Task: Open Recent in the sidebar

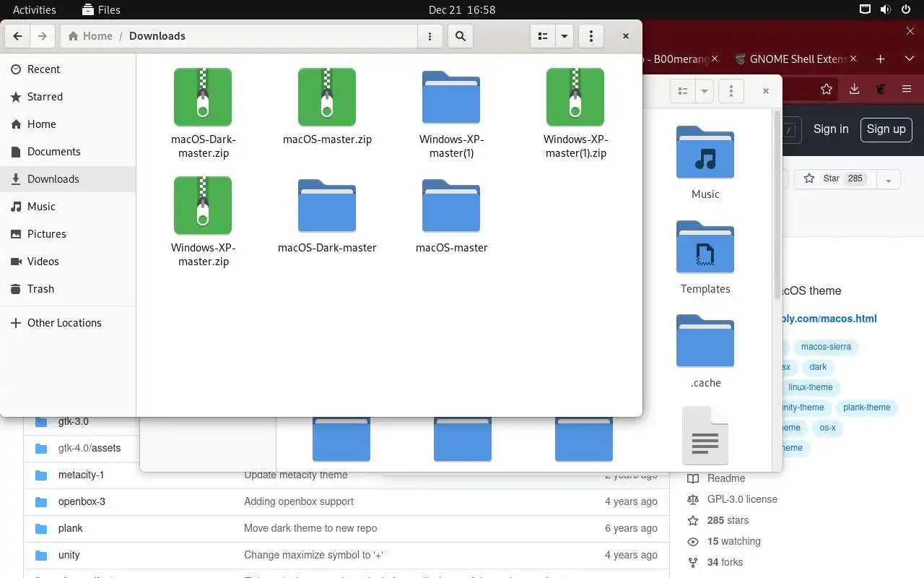Action: coord(68,69)
